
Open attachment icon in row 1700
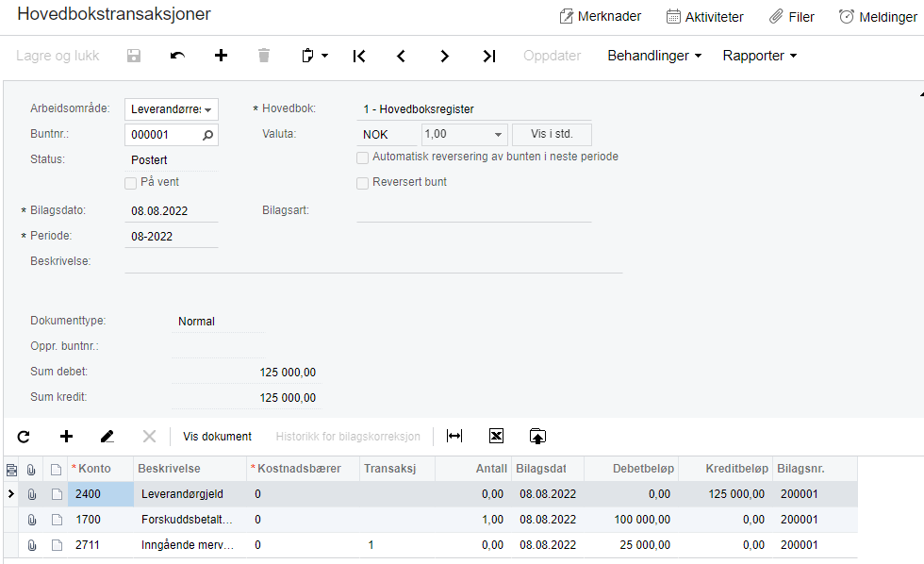(32, 520)
